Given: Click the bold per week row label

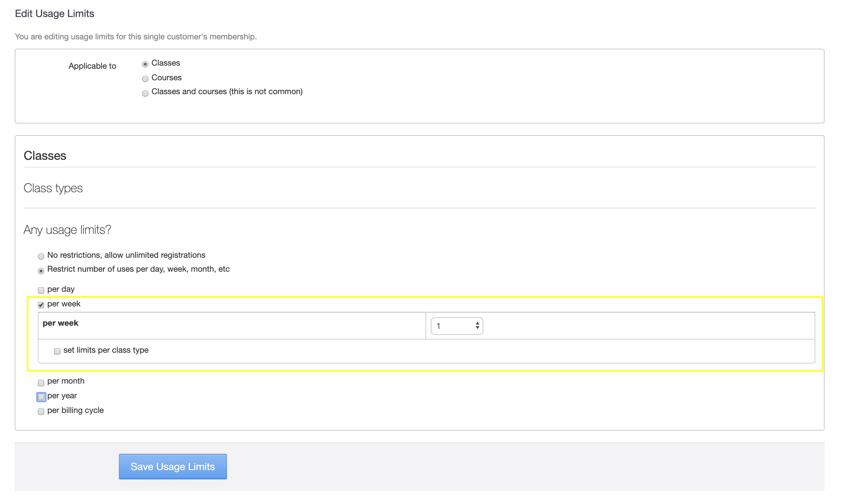Looking at the screenshot, I should (60, 323).
